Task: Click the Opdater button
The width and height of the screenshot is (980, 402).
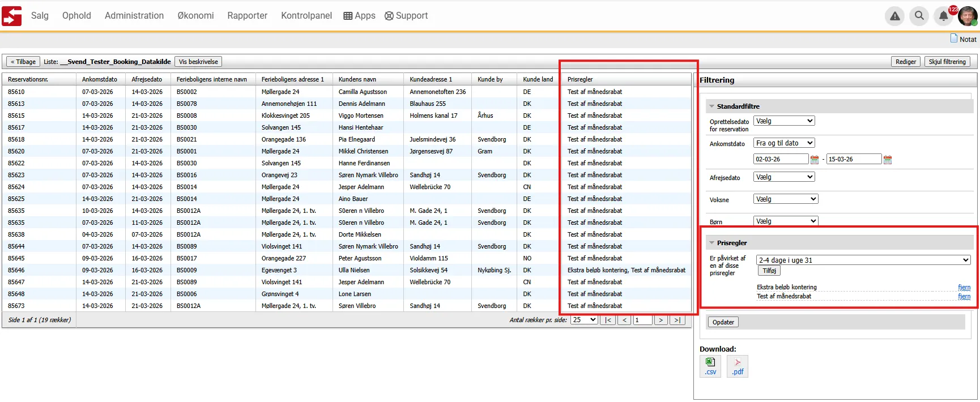Action: [723, 322]
